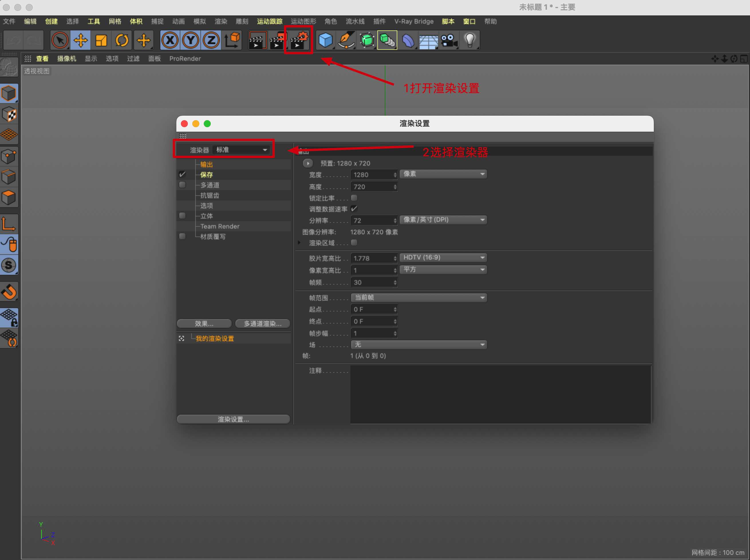The width and height of the screenshot is (750, 560).
Task: Click the camera object icon
Action: coord(449,40)
